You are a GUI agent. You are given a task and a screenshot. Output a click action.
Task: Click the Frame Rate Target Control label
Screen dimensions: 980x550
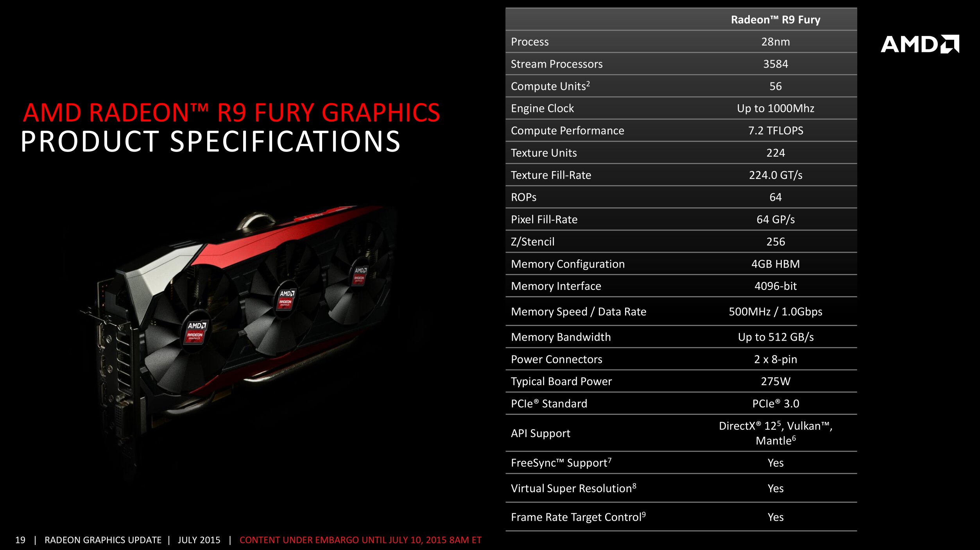(x=578, y=517)
